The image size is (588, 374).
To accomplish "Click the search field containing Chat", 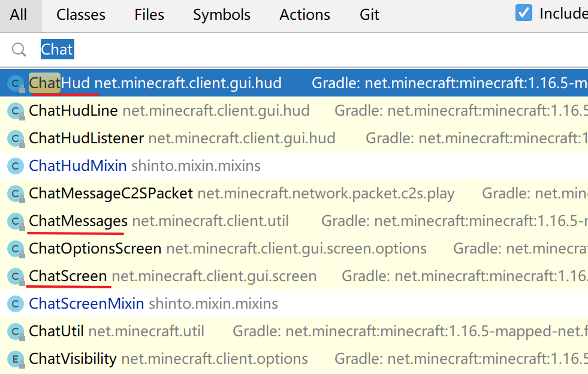I will (294, 50).
